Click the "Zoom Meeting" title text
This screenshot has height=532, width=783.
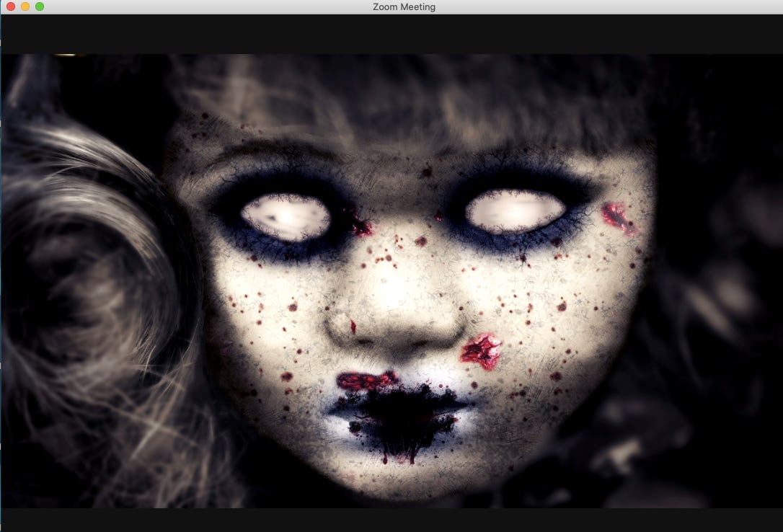(x=404, y=7)
